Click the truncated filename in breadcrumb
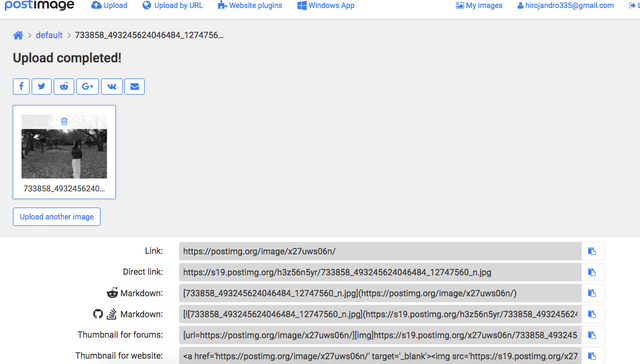The image size is (640, 364). pos(149,35)
